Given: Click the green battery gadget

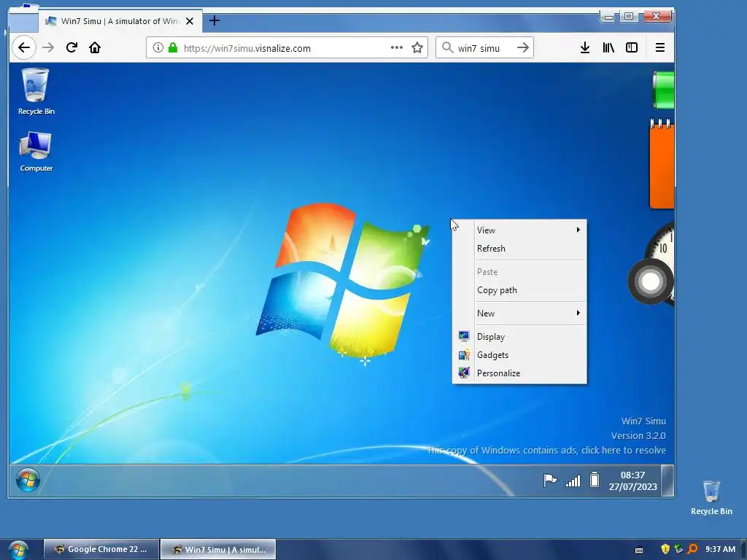Looking at the screenshot, I should [663, 90].
